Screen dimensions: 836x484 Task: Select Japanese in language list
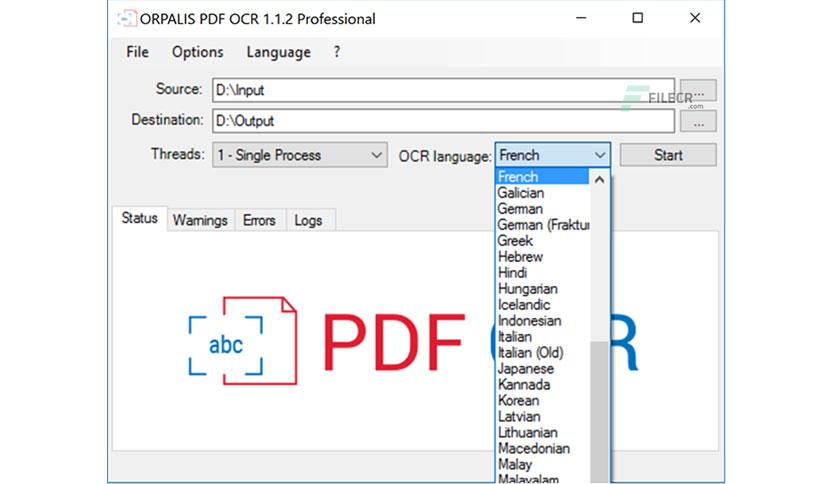coord(542,368)
